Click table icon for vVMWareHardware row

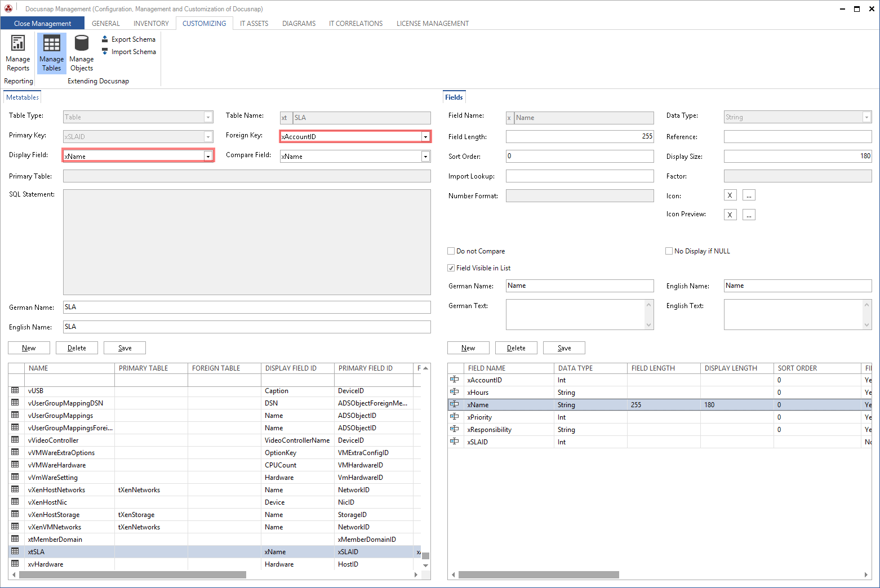15,465
